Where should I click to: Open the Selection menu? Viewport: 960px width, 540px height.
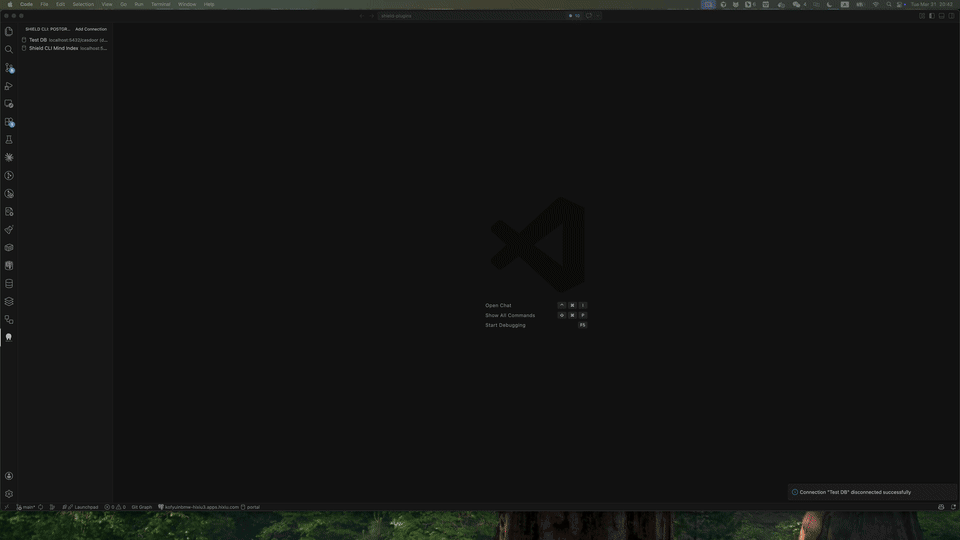pyautogui.click(x=83, y=4)
